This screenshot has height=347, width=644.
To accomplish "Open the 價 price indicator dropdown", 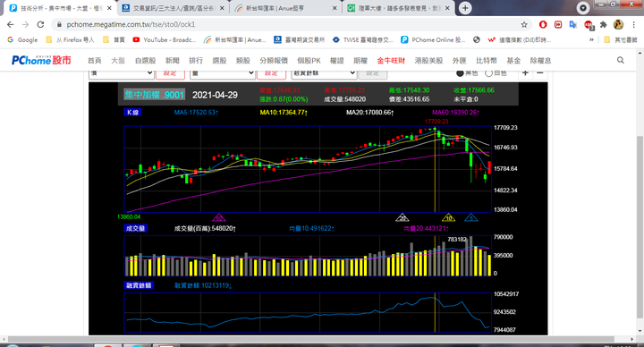I will (121, 73).
